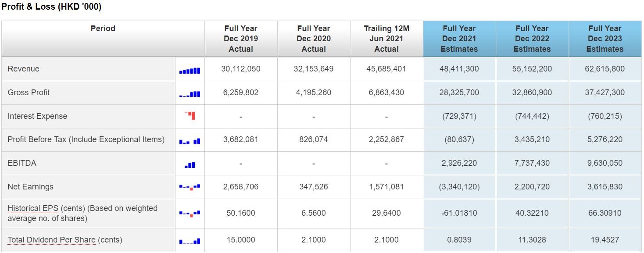Click dividend estimate 19.4527

point(605,240)
